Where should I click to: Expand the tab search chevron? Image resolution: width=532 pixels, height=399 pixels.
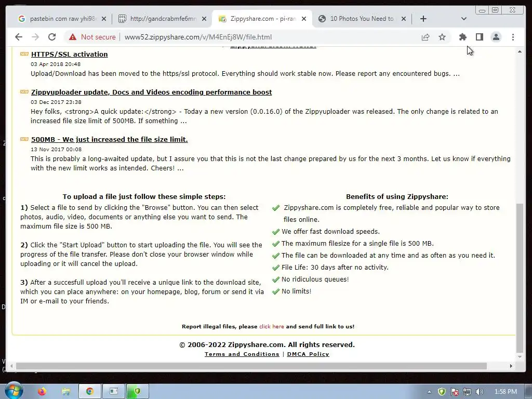click(x=464, y=19)
